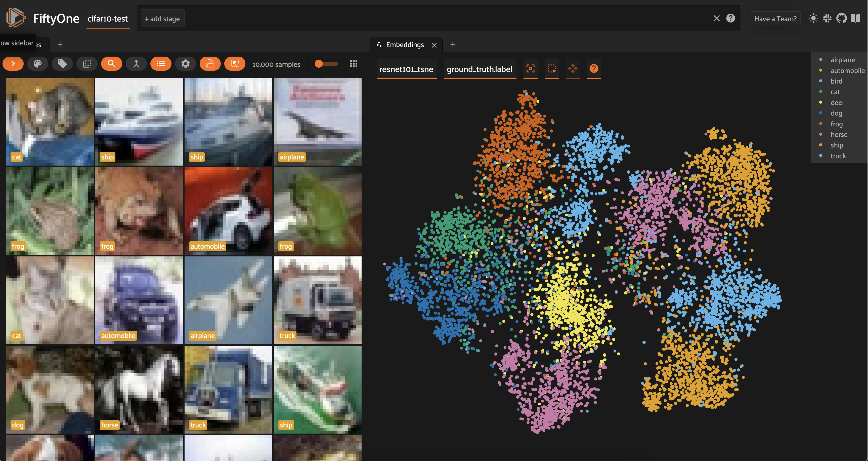Click the color scheme palette icon

tap(37, 64)
